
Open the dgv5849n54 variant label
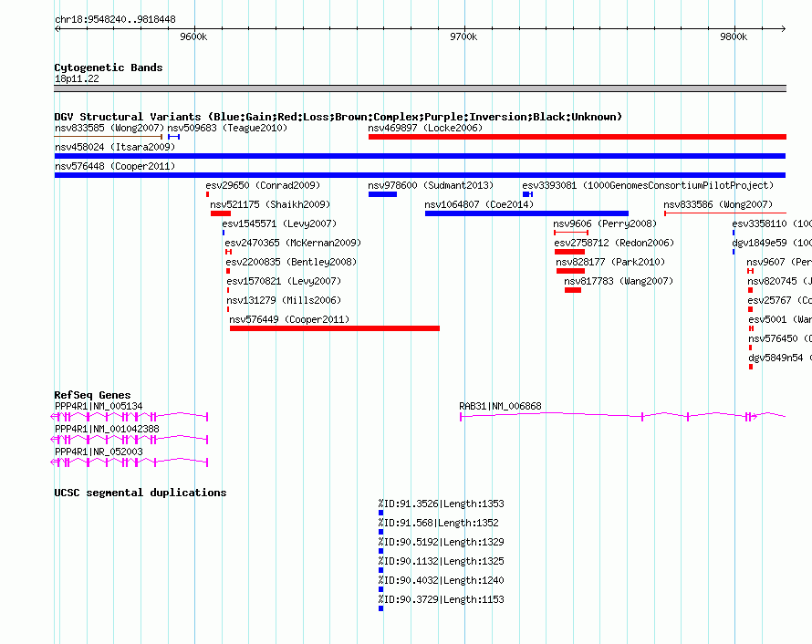[x=780, y=358]
